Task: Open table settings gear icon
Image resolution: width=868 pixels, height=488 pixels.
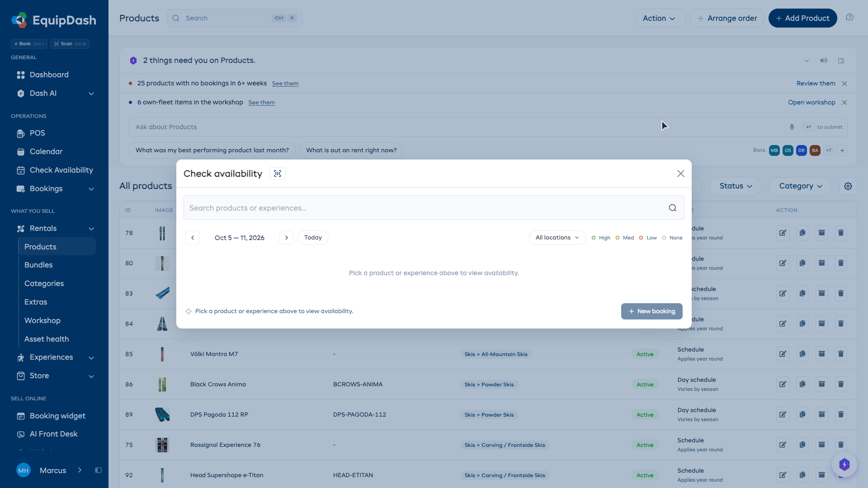Action: [848, 186]
